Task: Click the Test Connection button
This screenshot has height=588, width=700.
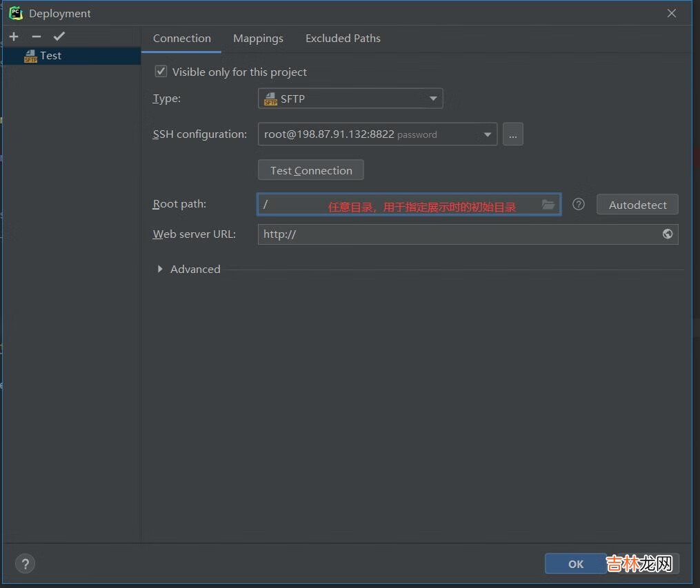Action: [x=310, y=170]
